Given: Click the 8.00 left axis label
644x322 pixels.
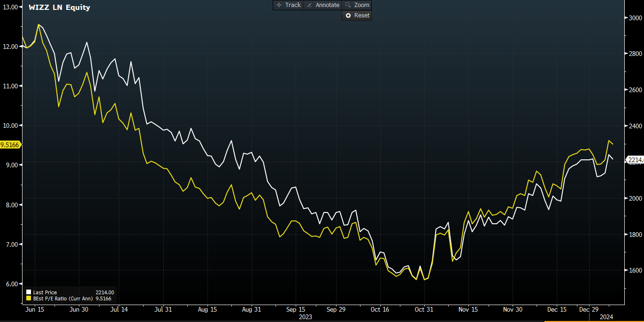Looking at the screenshot, I should click(12, 205).
